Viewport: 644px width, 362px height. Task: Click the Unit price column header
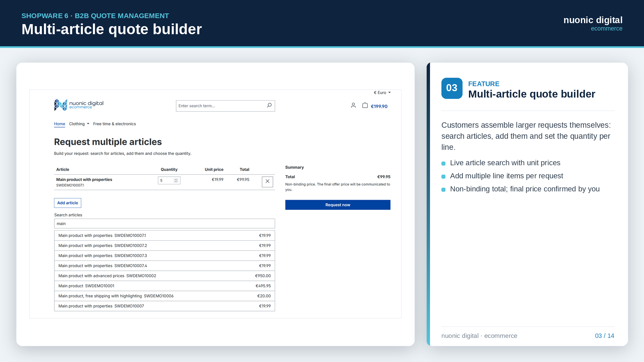(214, 170)
